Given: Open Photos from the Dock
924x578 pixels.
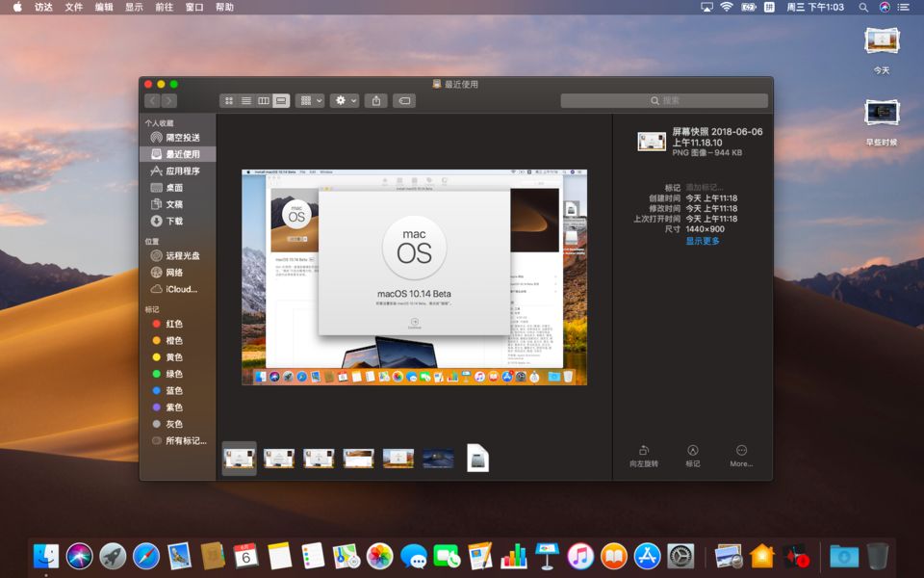Looking at the screenshot, I should [x=379, y=556].
